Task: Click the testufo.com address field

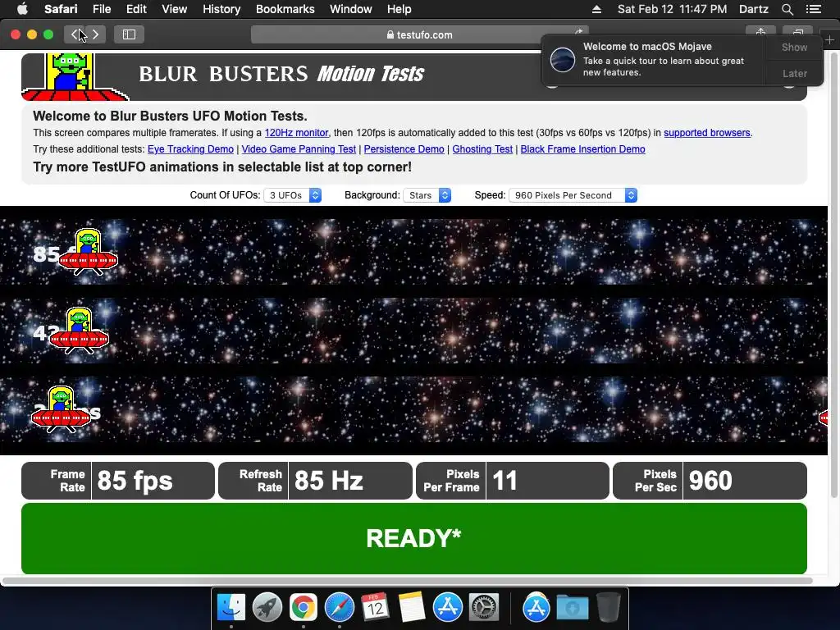Action: click(x=419, y=34)
